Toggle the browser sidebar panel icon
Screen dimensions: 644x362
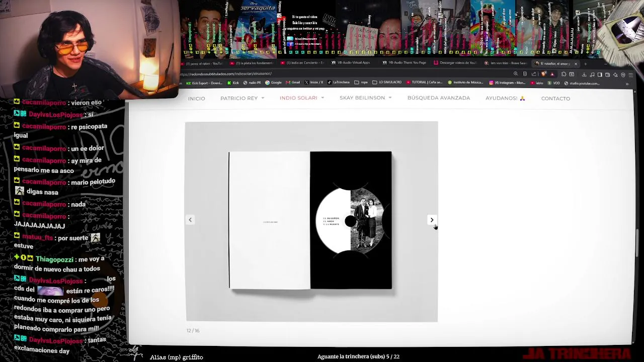[x=600, y=74]
